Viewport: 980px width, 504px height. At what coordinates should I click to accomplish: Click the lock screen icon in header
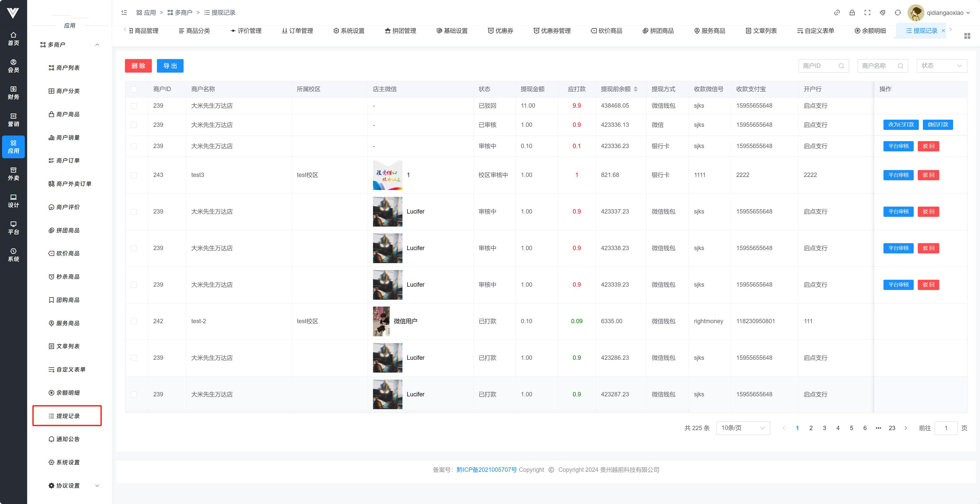pos(852,13)
